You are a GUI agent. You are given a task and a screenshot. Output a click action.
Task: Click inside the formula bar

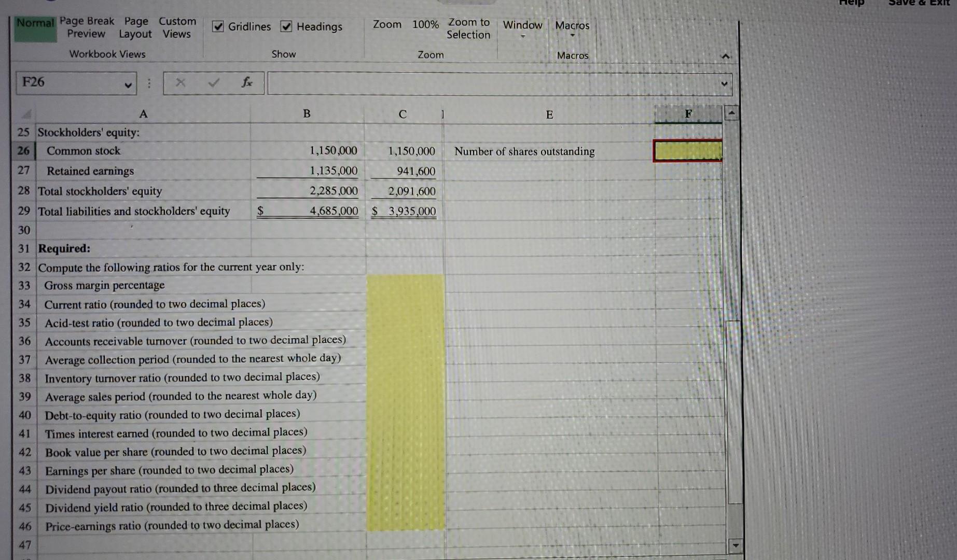point(493,84)
